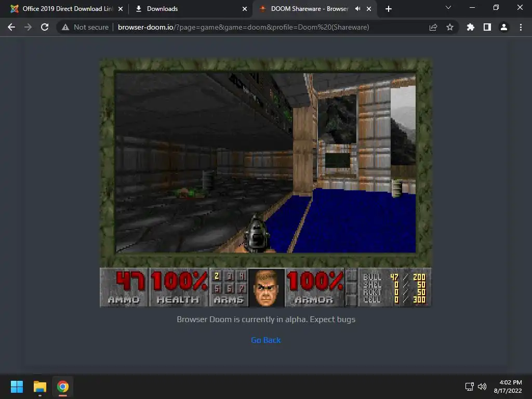Click the Go Back link
532x399 pixels.
coord(265,340)
